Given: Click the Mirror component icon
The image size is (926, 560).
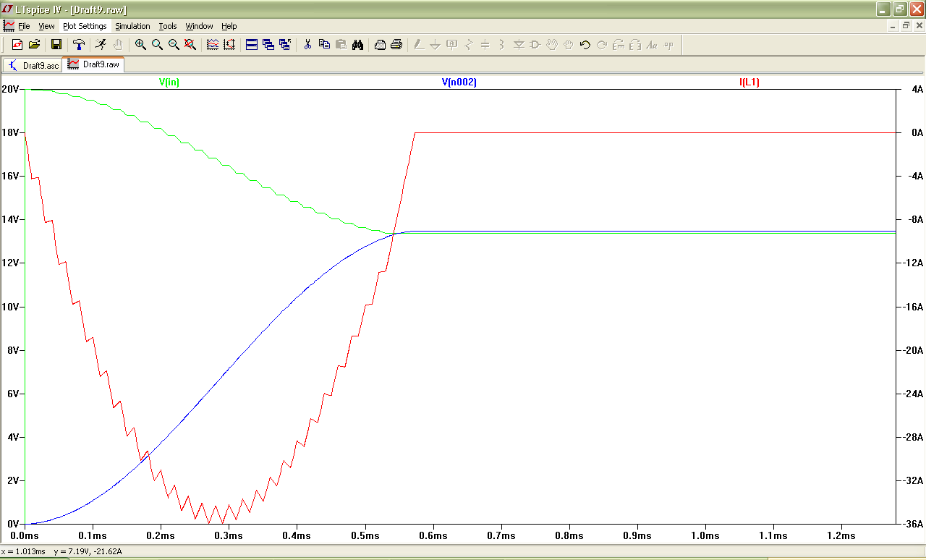Looking at the screenshot, I should [635, 45].
